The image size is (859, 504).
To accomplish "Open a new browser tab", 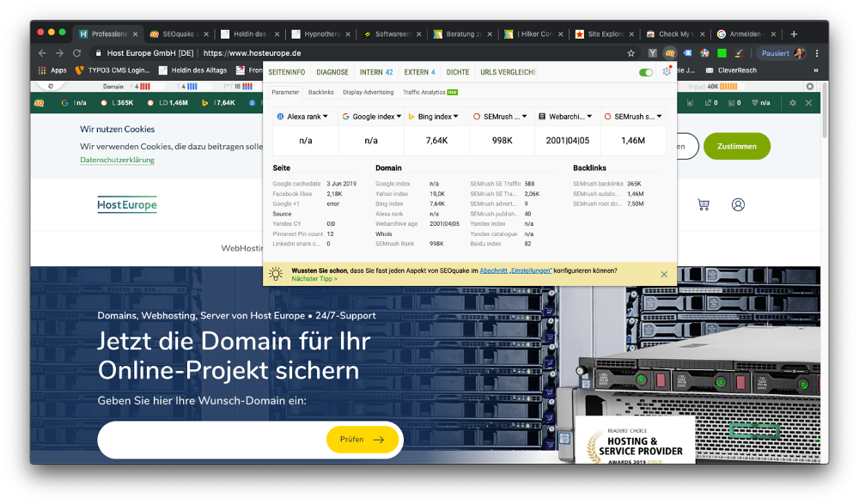I will pyautogui.click(x=794, y=34).
